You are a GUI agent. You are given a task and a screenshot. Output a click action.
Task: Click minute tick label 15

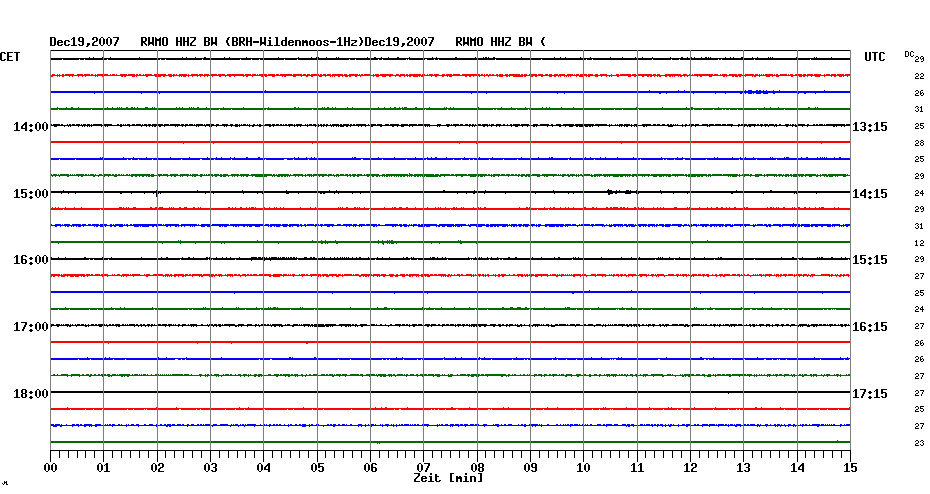point(850,468)
